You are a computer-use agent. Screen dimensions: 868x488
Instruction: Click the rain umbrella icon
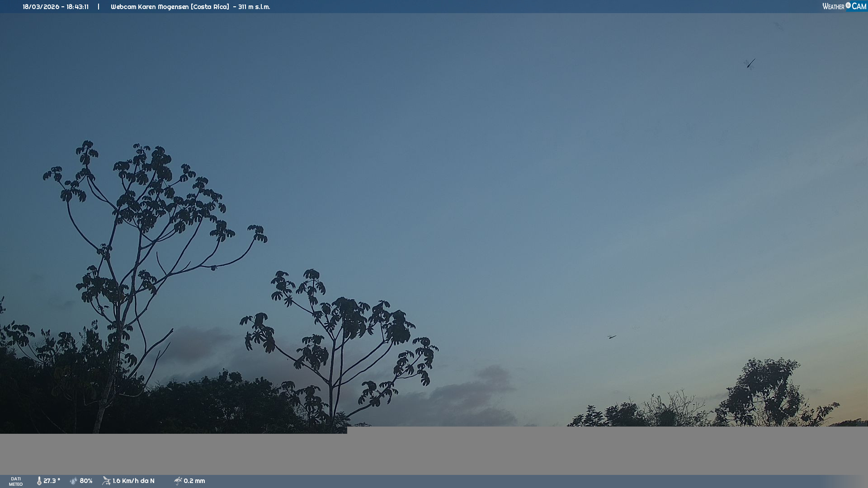pyautogui.click(x=178, y=481)
